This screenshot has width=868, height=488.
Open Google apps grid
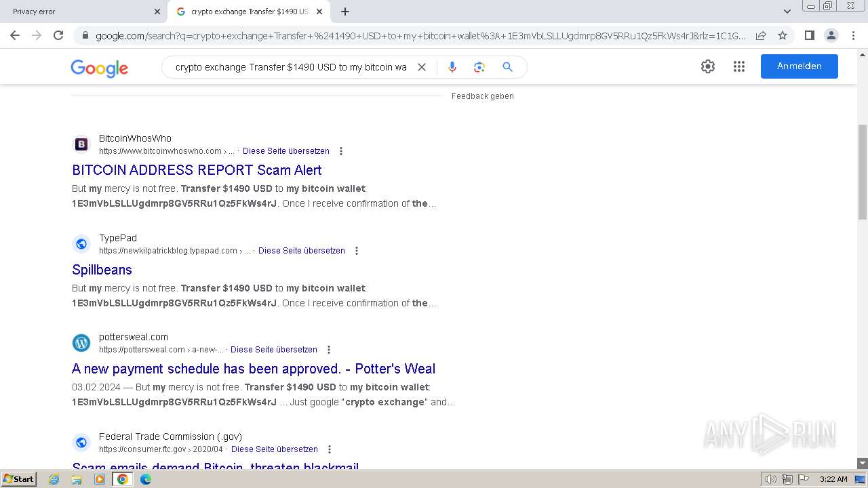coord(739,66)
